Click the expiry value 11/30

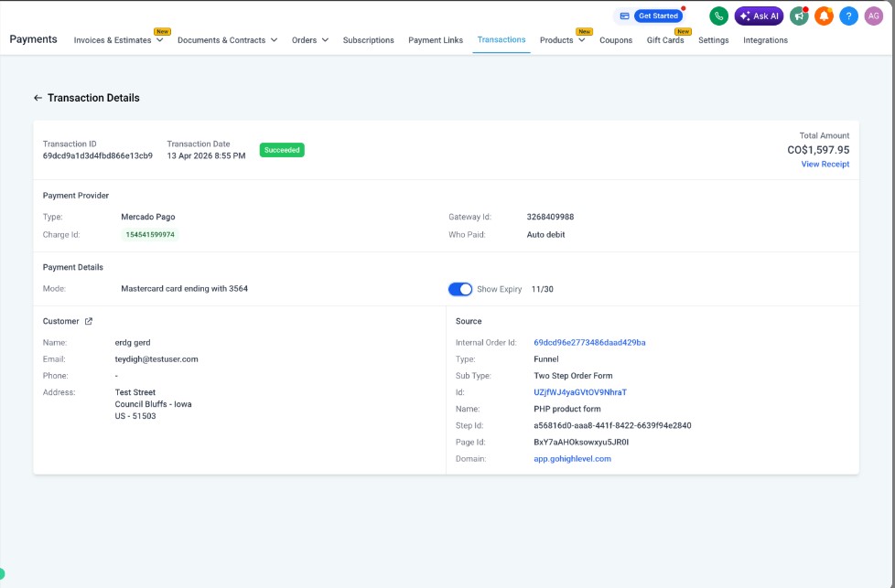click(x=543, y=289)
